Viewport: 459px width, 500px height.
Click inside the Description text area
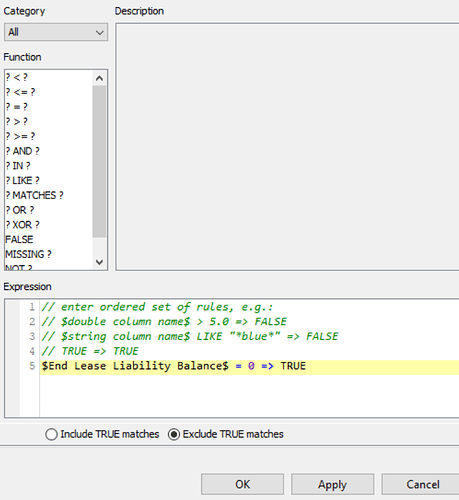287,147
